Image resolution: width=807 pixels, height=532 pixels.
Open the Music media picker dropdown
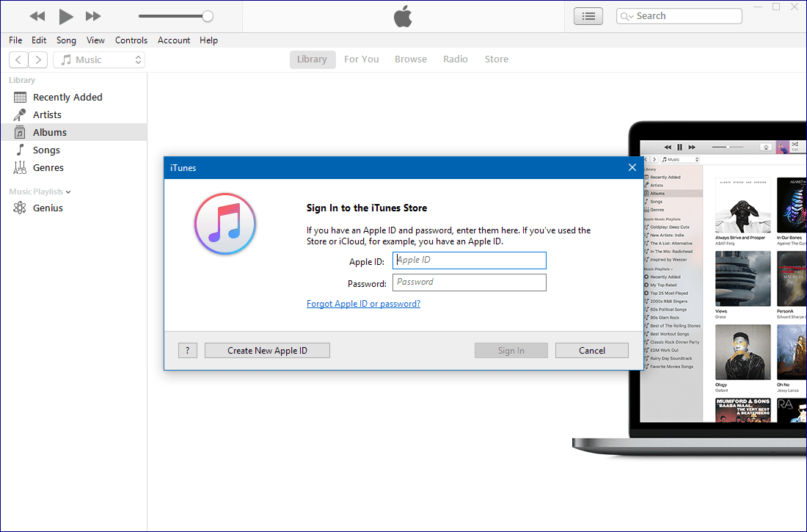(x=99, y=60)
